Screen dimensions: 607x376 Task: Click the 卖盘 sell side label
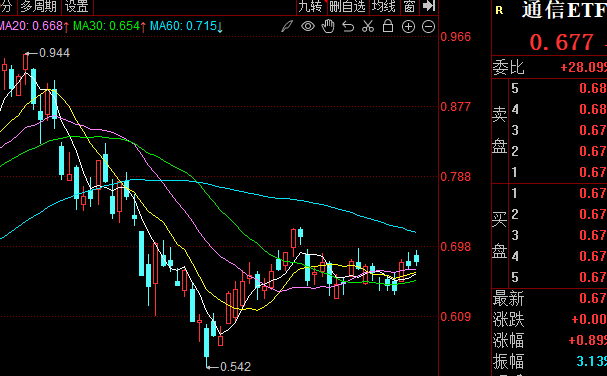pos(499,130)
